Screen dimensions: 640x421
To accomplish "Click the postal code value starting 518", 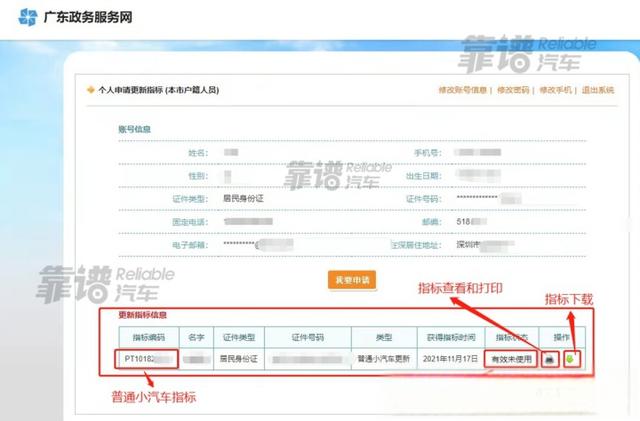I will (x=471, y=222).
